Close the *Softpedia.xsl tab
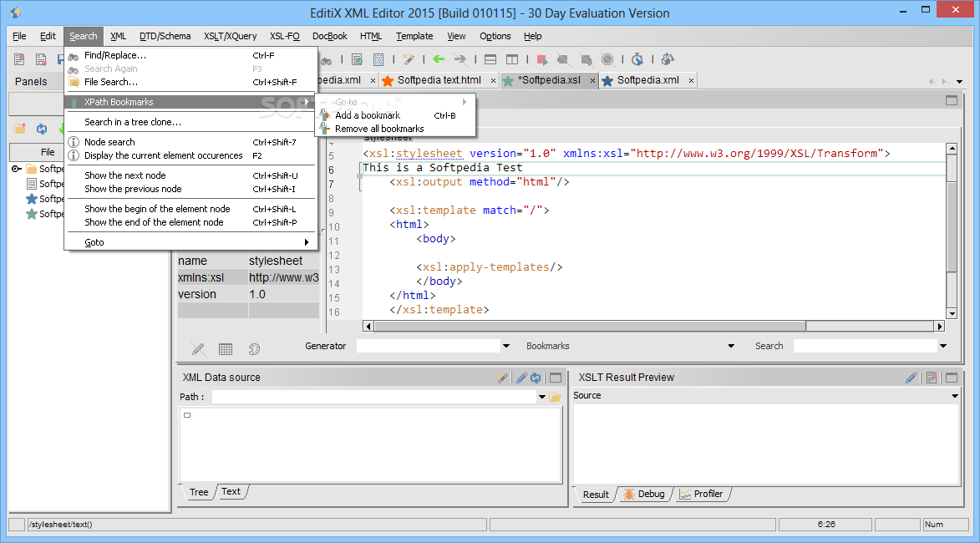 click(592, 80)
